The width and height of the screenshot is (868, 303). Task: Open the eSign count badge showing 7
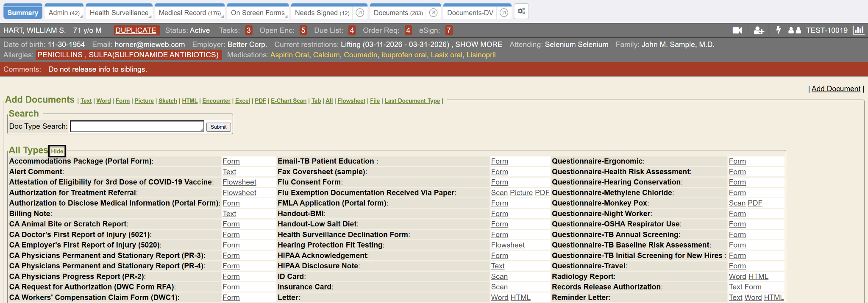[448, 31]
